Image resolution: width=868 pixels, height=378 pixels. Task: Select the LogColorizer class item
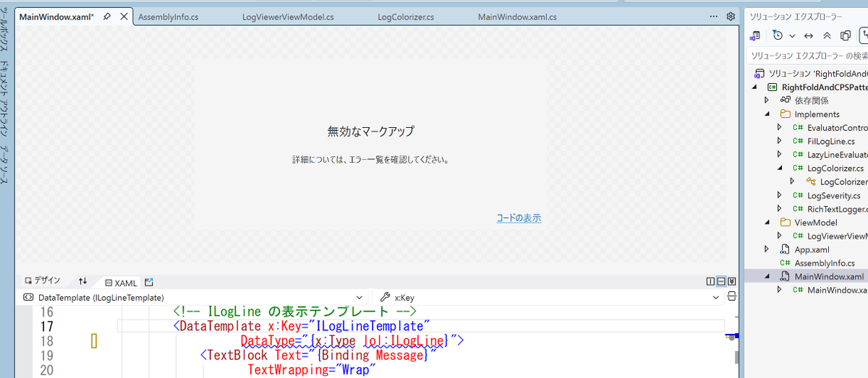pyautogui.click(x=843, y=181)
